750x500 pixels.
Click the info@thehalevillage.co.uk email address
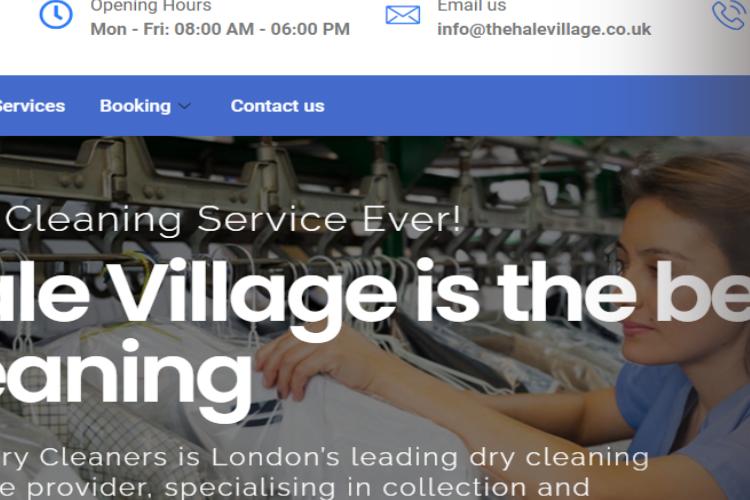(544, 29)
